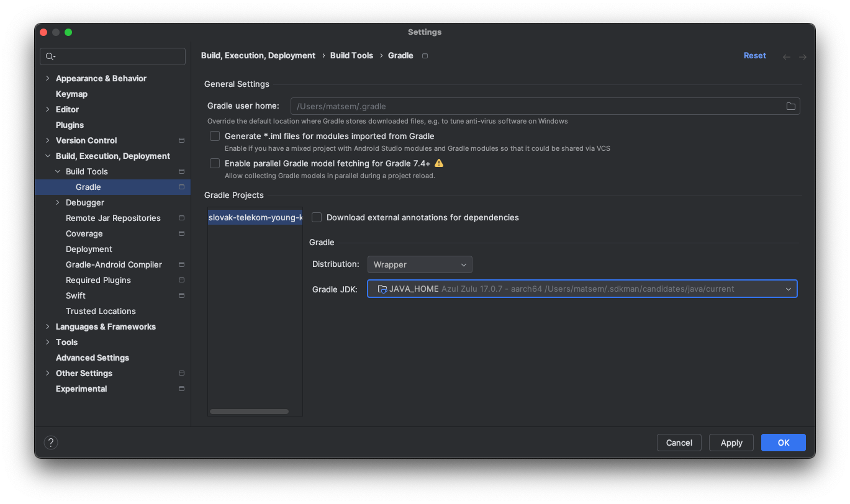Expand the Appearance & Behavior section
The width and height of the screenshot is (850, 504).
click(48, 78)
